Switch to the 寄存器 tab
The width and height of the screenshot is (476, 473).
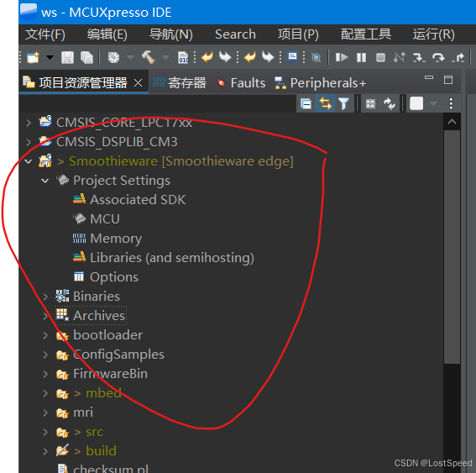pos(179,82)
